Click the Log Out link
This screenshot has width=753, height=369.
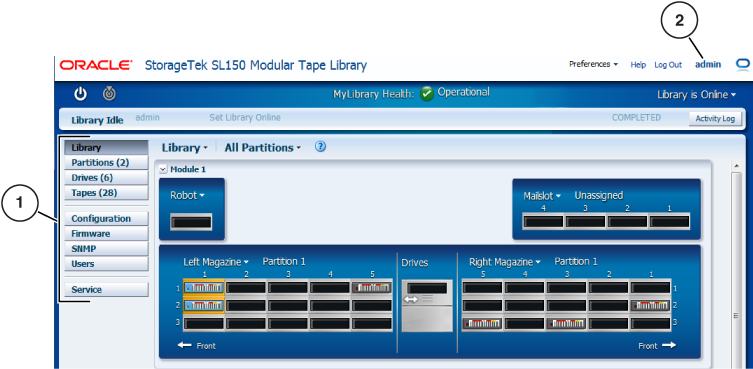click(x=668, y=65)
